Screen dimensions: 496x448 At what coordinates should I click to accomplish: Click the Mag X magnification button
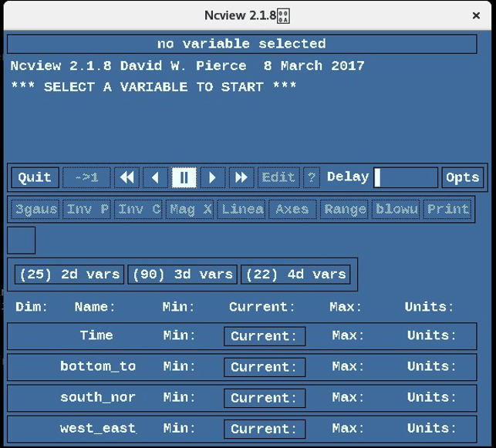pyautogui.click(x=190, y=209)
